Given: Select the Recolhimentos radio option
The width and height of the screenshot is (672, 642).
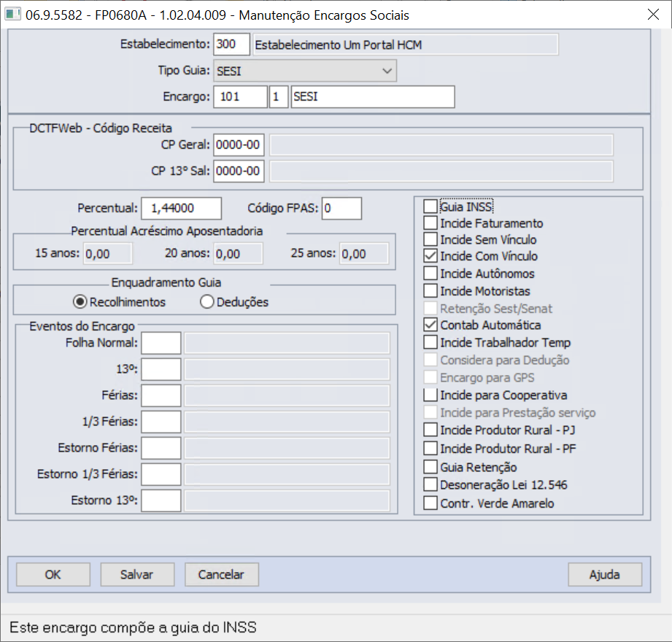Looking at the screenshot, I should (x=80, y=302).
